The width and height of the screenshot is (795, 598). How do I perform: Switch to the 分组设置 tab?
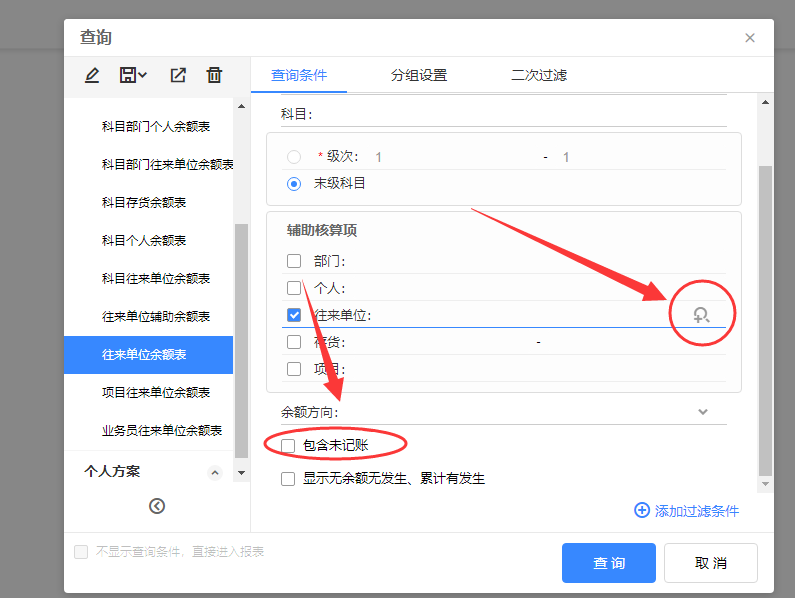click(419, 75)
